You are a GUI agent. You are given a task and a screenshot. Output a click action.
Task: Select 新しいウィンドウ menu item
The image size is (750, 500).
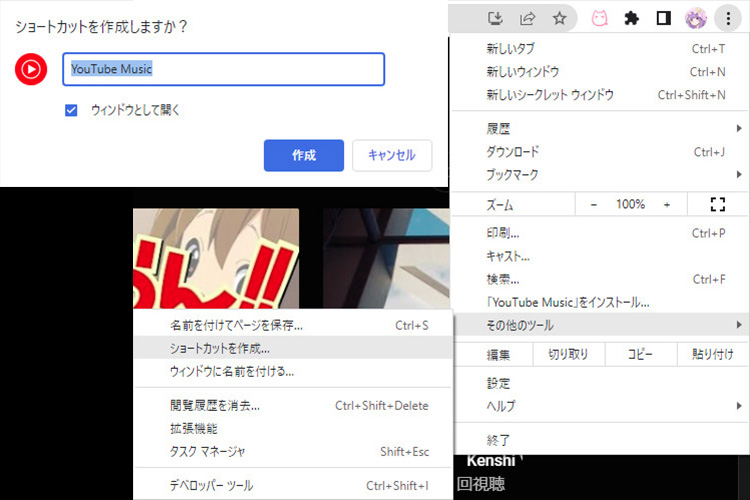[x=599, y=72]
